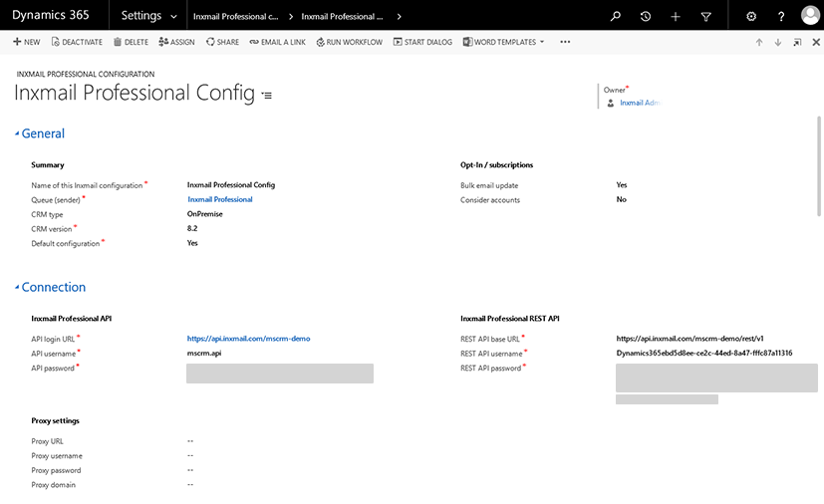Go to Dynamics 365 home
Screen dimensions: 824x504
click(x=51, y=15)
